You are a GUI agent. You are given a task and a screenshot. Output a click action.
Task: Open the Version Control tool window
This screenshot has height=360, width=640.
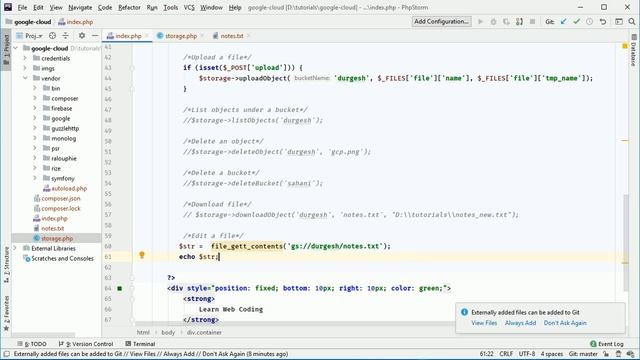[86, 344]
